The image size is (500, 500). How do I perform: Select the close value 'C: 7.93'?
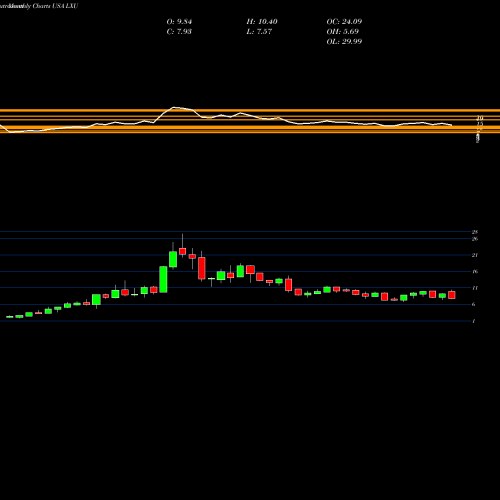179,32
